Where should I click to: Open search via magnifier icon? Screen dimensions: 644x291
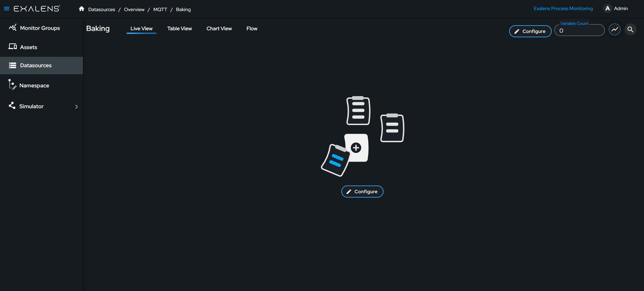pos(630,30)
